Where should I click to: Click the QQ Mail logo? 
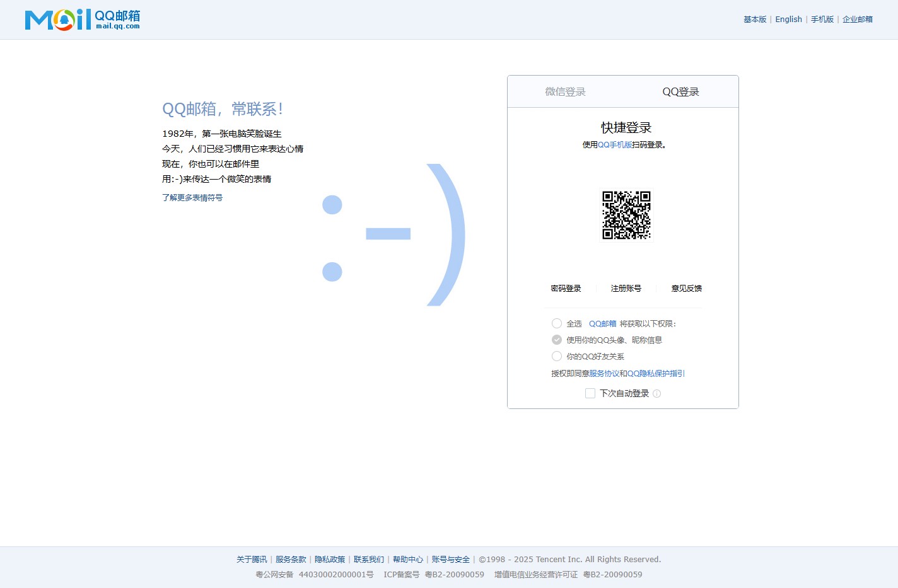pyautogui.click(x=83, y=20)
